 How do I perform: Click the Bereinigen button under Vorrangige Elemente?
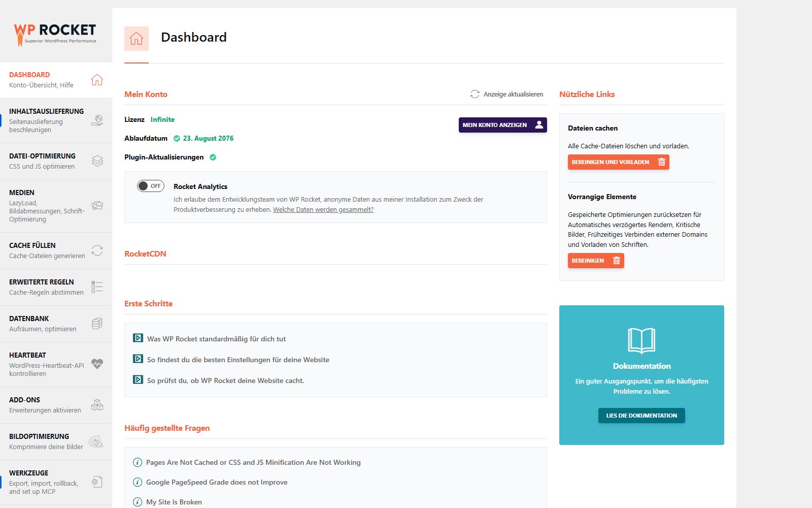point(596,261)
